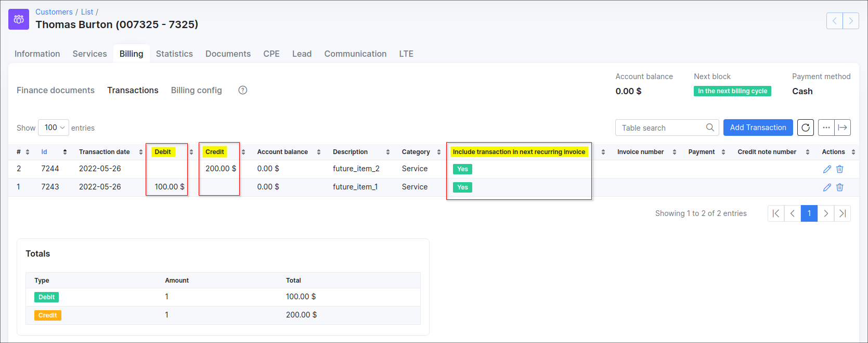Go to previous customer using top-right arrow
868x343 pixels.
point(835,21)
